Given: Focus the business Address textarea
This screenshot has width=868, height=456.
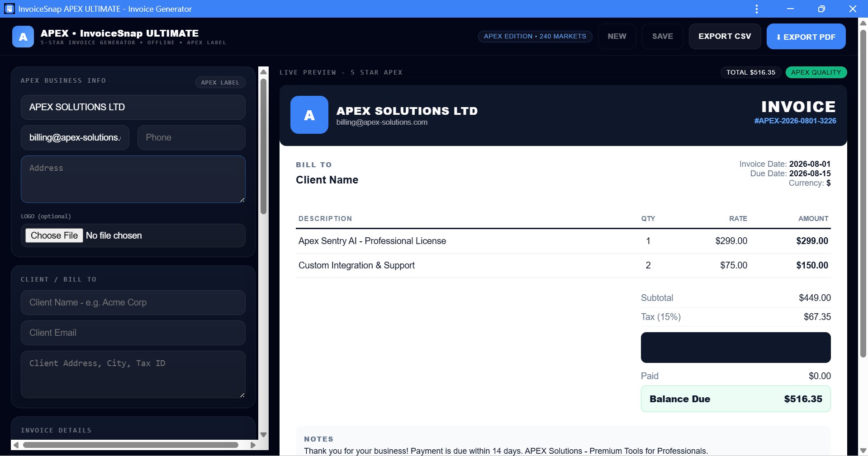Looking at the screenshot, I should (133, 179).
